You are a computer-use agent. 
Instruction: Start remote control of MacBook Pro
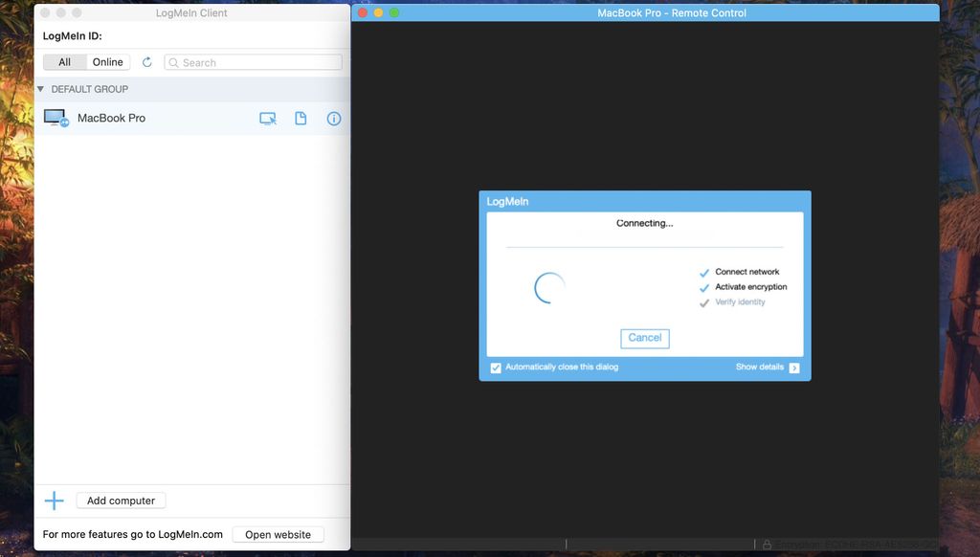(x=269, y=118)
